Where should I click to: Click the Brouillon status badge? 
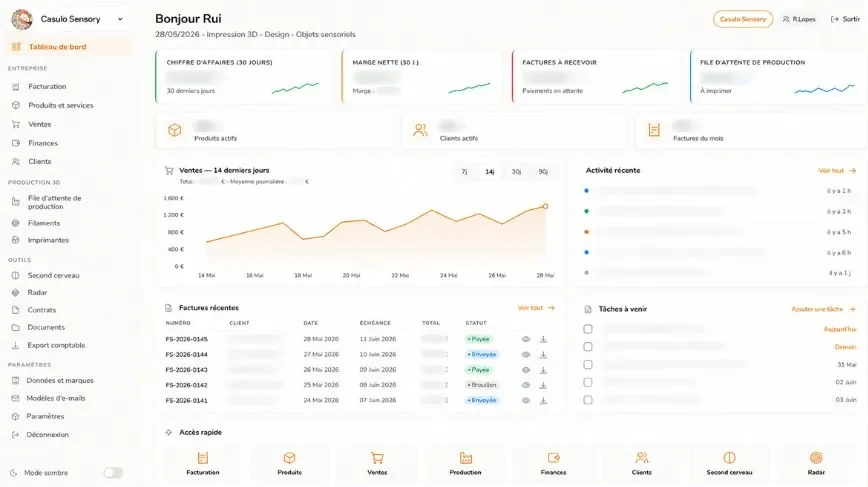point(482,385)
